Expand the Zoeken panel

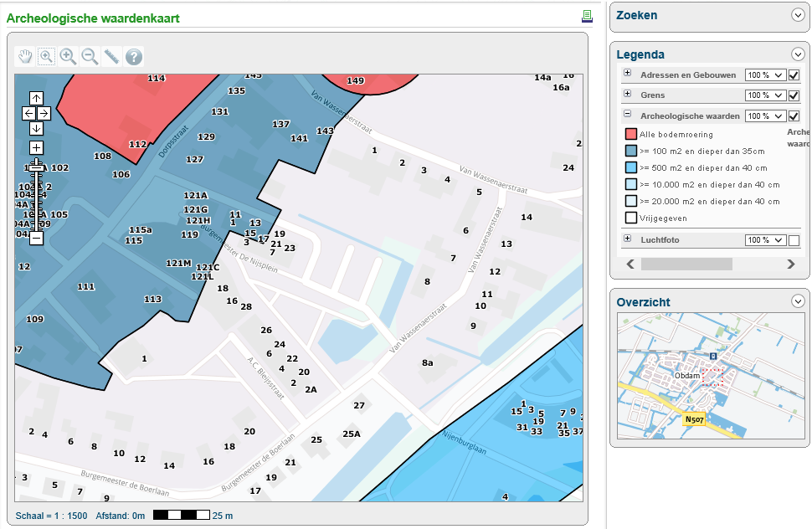(798, 15)
